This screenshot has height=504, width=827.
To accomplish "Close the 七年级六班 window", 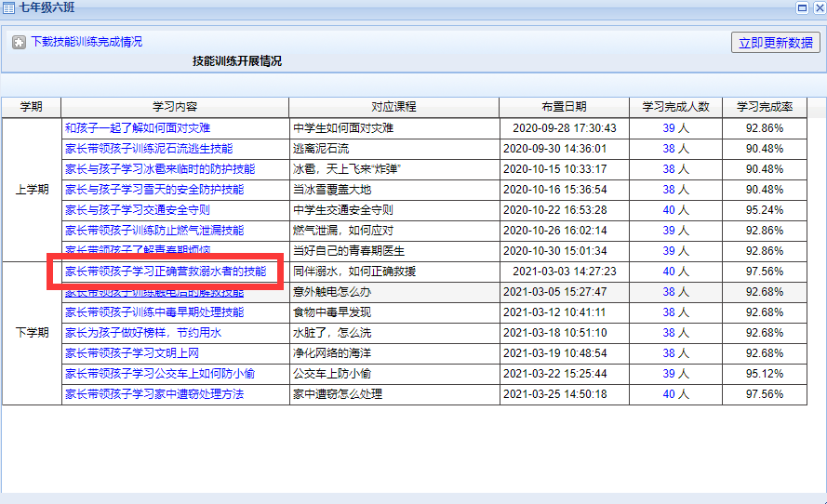I will [817, 7].
